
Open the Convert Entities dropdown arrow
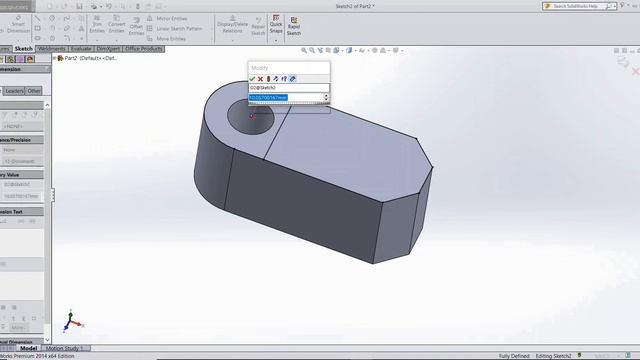pos(117,40)
